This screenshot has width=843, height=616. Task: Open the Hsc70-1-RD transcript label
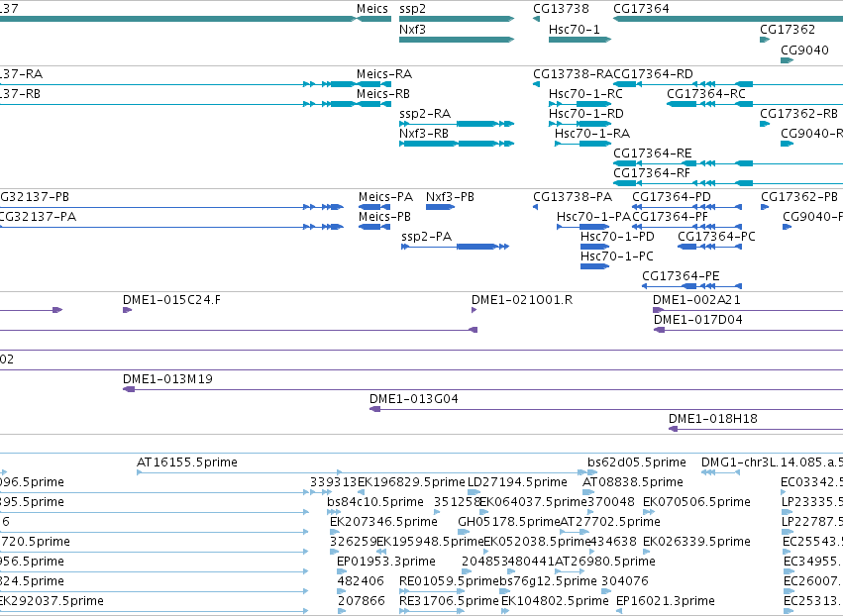(586, 114)
